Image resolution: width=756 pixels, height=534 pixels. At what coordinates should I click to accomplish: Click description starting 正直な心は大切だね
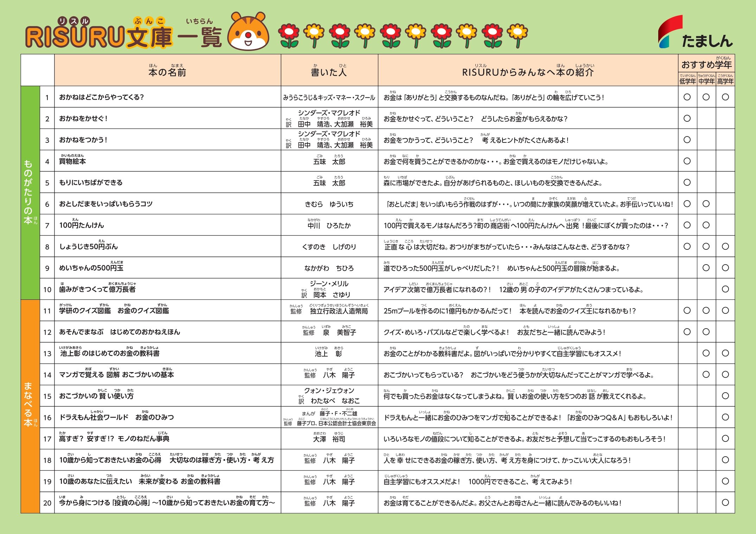(506, 246)
